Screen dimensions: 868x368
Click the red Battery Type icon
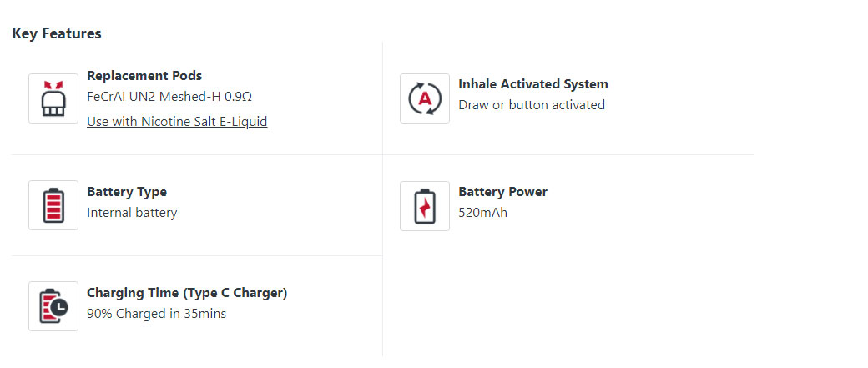[x=53, y=205]
